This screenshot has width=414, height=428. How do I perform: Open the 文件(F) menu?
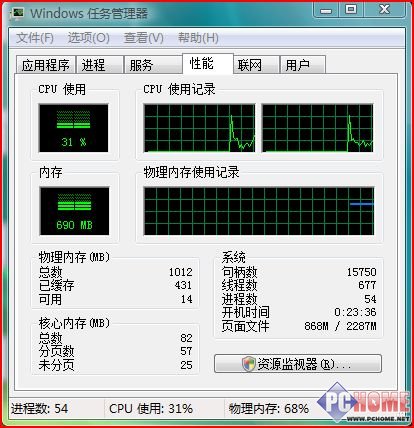pyautogui.click(x=35, y=38)
